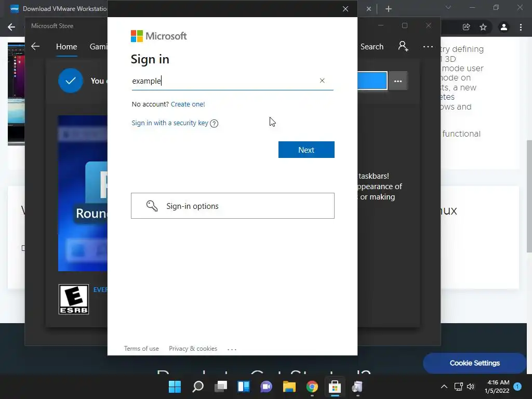The height and width of the screenshot is (399, 532).
Task: Open a new Chrome tab
Action: [x=389, y=9]
